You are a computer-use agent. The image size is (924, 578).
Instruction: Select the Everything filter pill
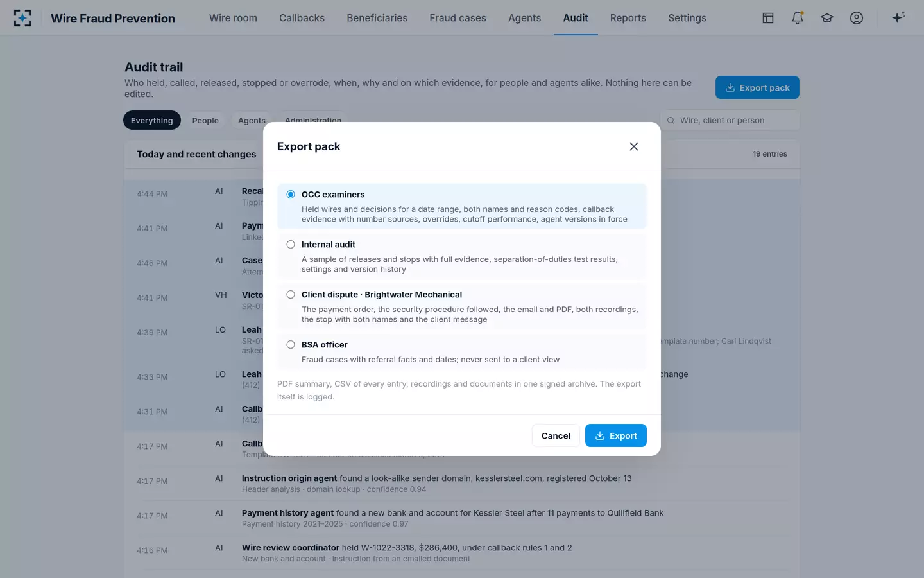[152, 120]
